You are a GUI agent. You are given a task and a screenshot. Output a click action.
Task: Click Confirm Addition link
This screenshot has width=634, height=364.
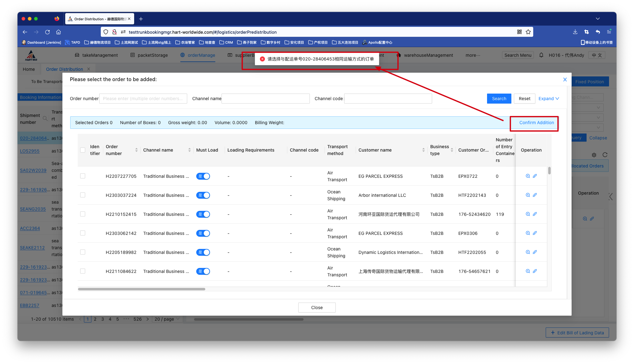tap(536, 123)
